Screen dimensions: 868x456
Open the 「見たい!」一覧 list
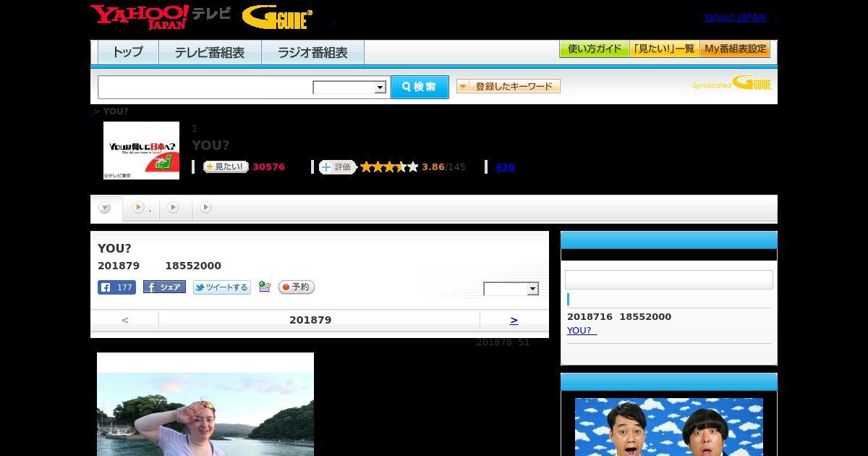pos(664,49)
